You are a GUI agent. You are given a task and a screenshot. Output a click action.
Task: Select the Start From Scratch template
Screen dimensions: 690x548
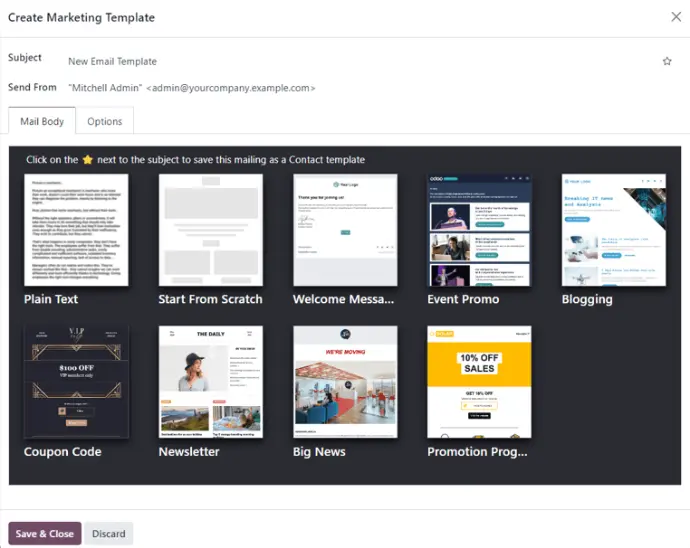click(x=210, y=231)
